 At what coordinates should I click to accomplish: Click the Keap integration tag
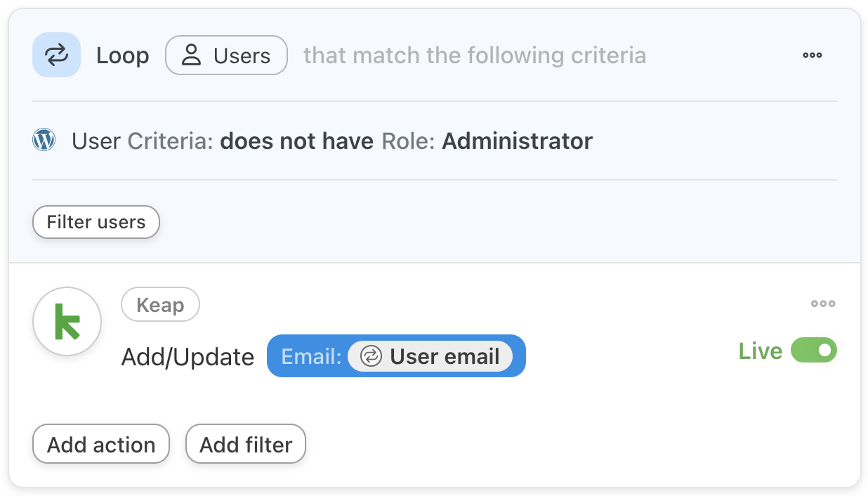click(160, 306)
